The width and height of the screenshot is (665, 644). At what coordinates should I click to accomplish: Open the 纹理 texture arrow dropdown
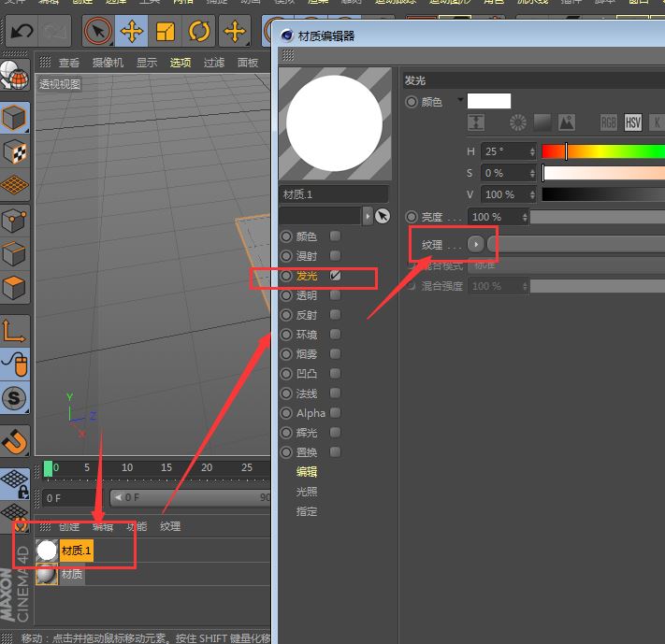point(476,245)
